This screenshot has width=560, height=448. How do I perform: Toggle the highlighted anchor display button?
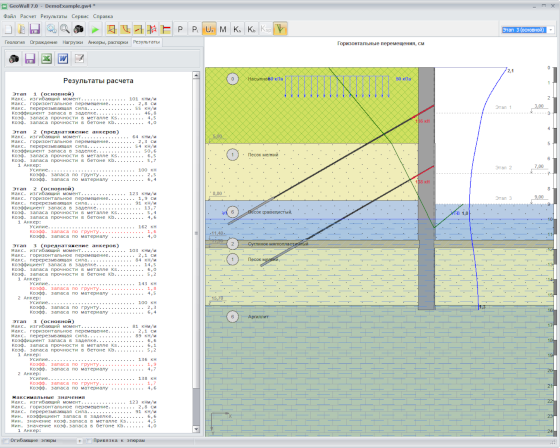pos(280,29)
